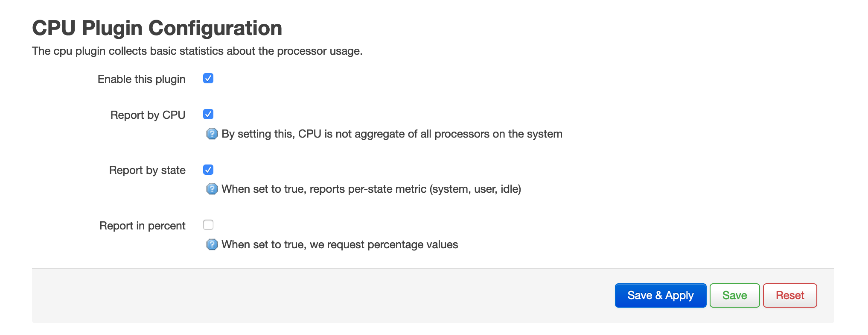Uncheck the Enable this plugin checkbox
This screenshot has width=868, height=335.
pos(208,78)
